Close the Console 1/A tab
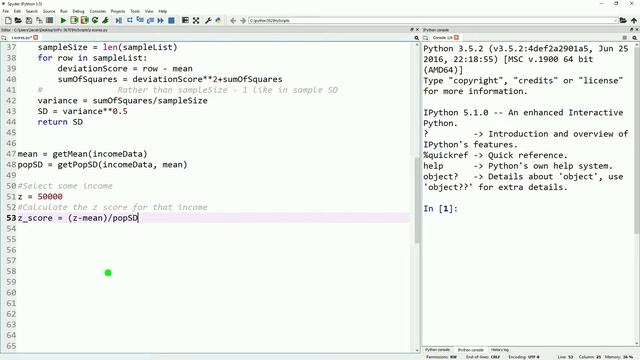The height and width of the screenshot is (360, 640). [x=456, y=38]
